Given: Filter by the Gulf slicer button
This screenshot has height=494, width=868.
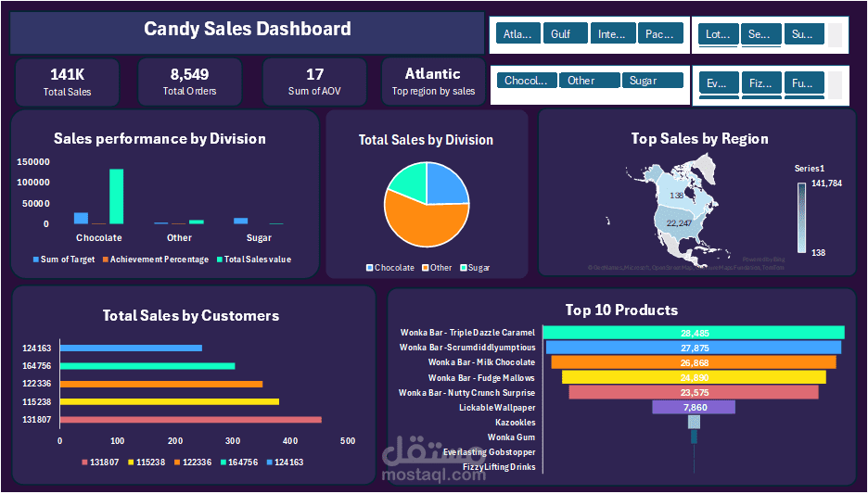Looking at the screenshot, I should click(565, 33).
